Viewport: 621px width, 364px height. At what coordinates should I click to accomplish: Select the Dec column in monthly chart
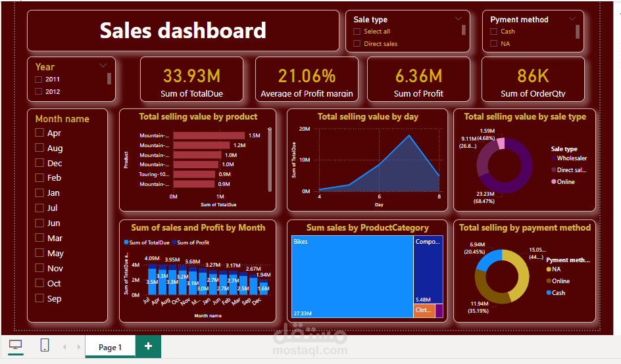264,287
